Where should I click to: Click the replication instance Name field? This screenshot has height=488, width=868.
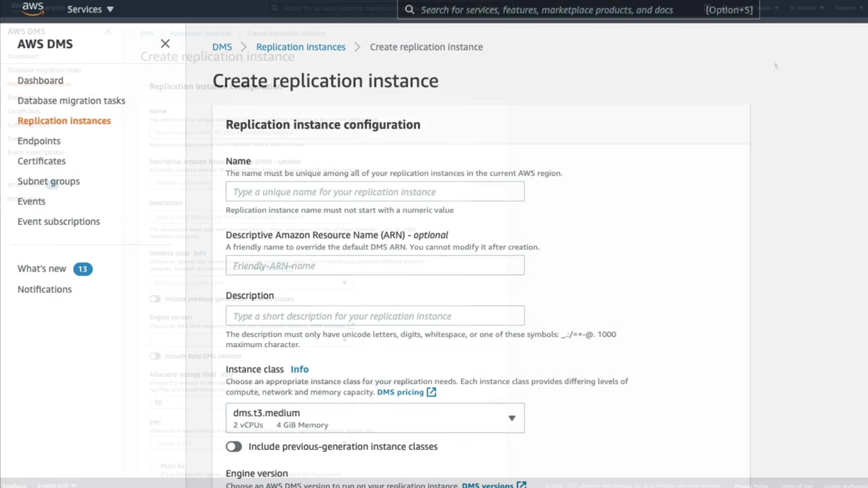(375, 192)
